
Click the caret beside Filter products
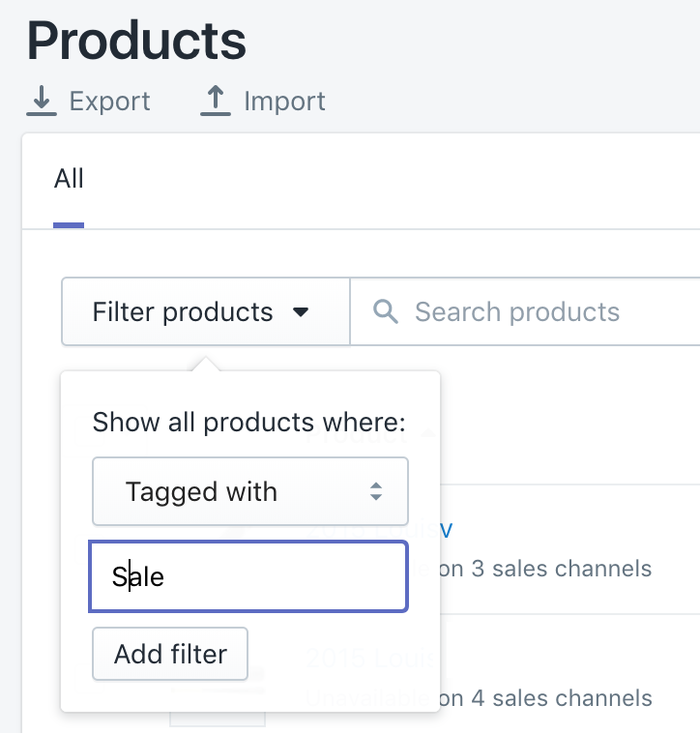301,312
